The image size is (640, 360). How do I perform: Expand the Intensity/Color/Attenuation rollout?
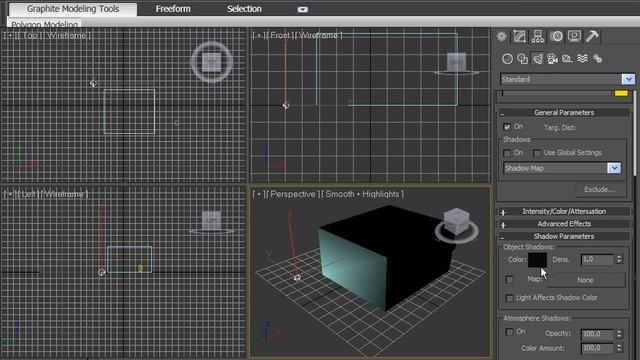click(x=564, y=211)
